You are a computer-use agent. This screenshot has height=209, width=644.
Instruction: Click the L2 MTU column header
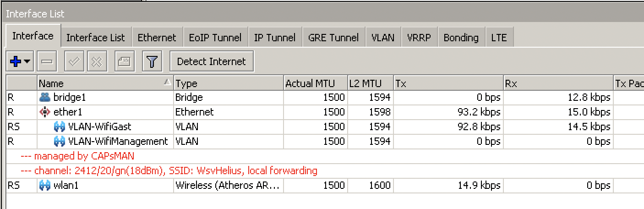(x=371, y=83)
